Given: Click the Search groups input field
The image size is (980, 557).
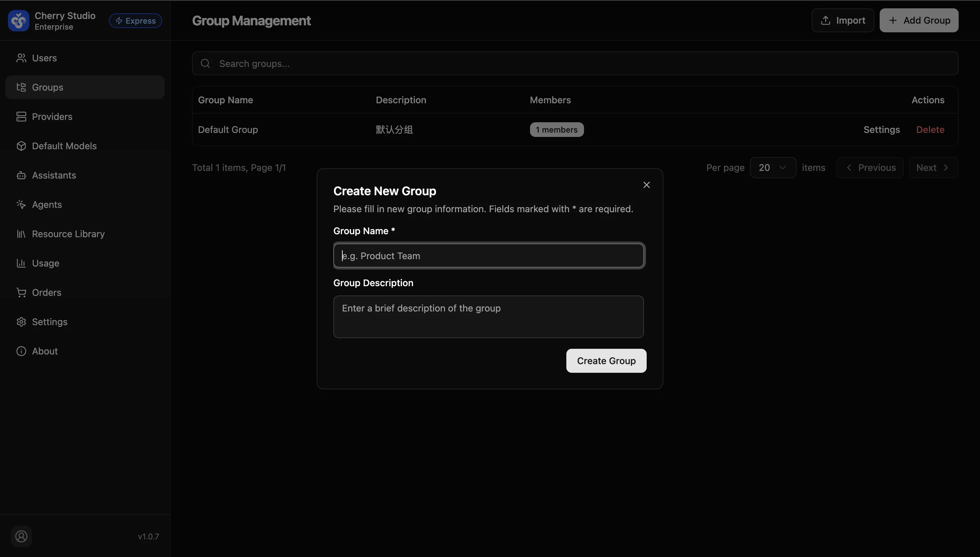Looking at the screenshot, I should click(x=575, y=64).
